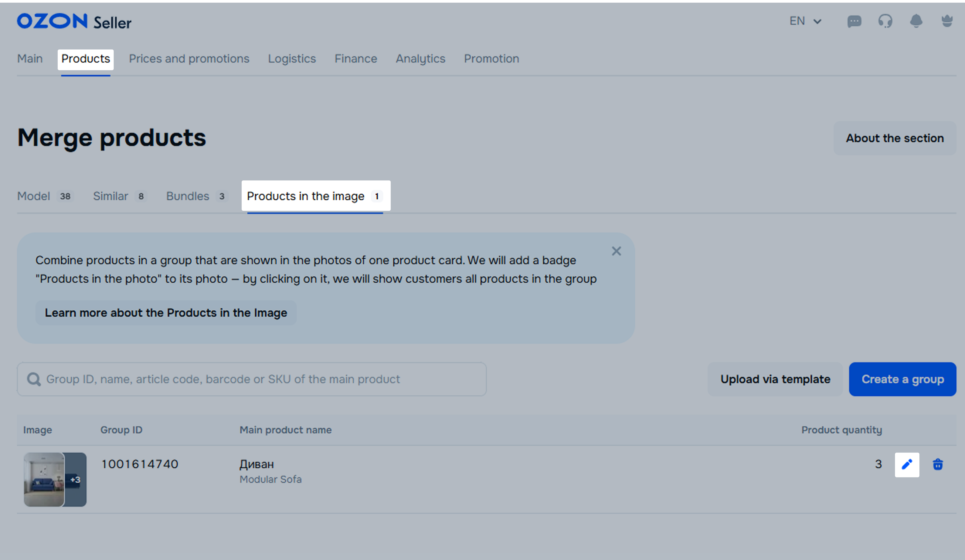
Task: Click the sofa product thumbnail image
Action: pyautogui.click(x=44, y=480)
